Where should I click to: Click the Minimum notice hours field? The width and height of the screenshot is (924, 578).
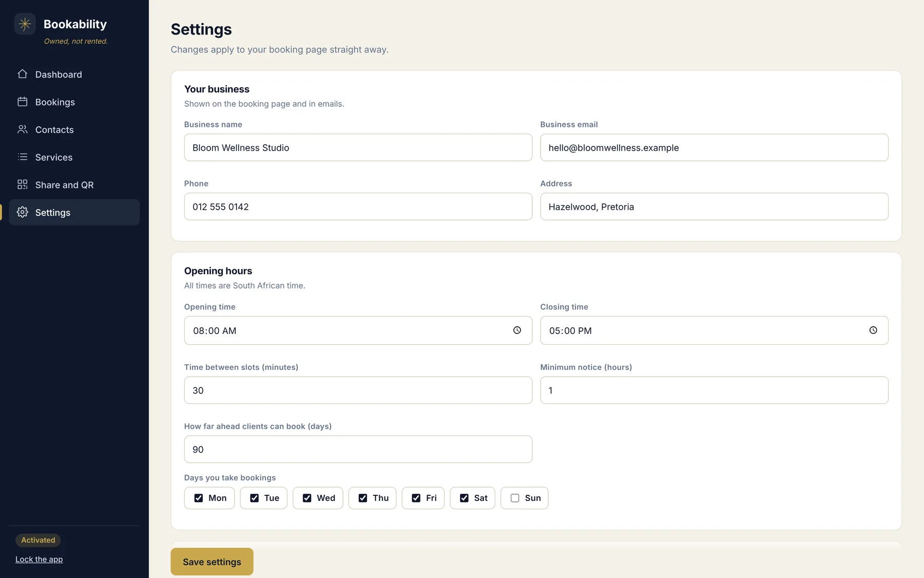(714, 390)
